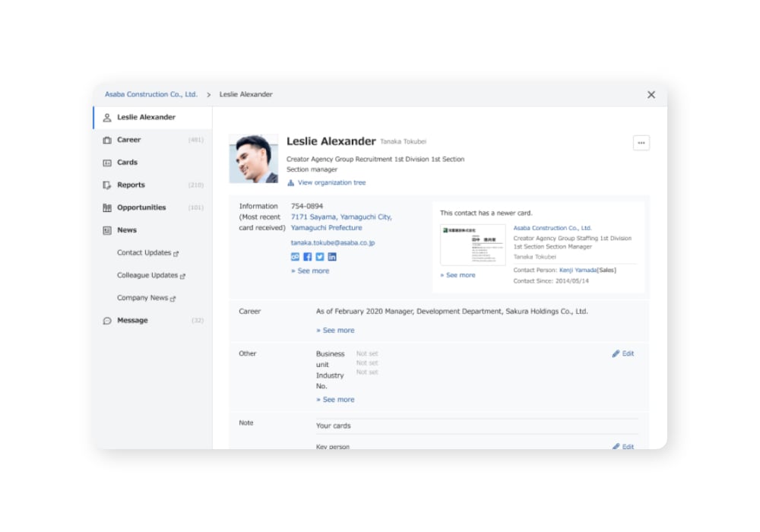Open the Twitter profile icon
The height and width of the screenshot is (532, 760).
click(x=320, y=257)
